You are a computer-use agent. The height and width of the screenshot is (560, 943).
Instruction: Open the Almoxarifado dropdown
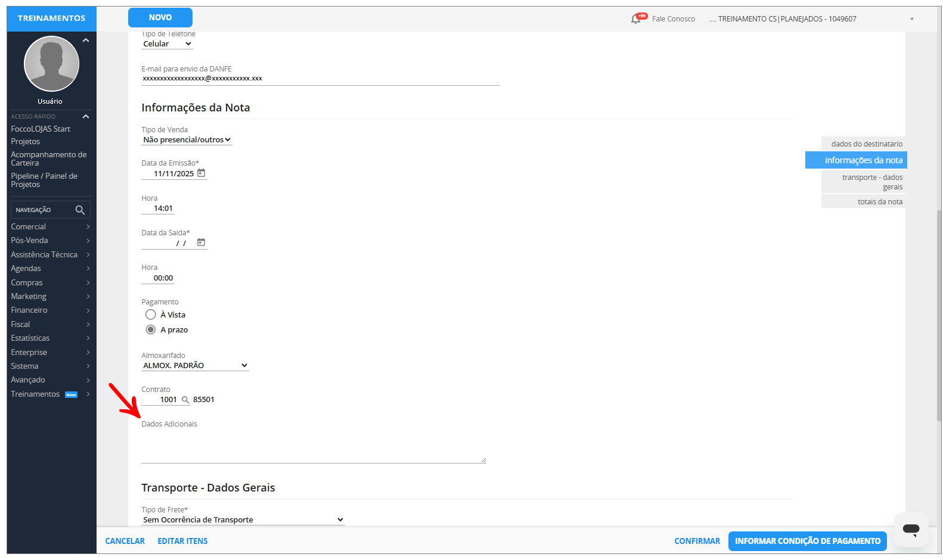pyautogui.click(x=195, y=366)
